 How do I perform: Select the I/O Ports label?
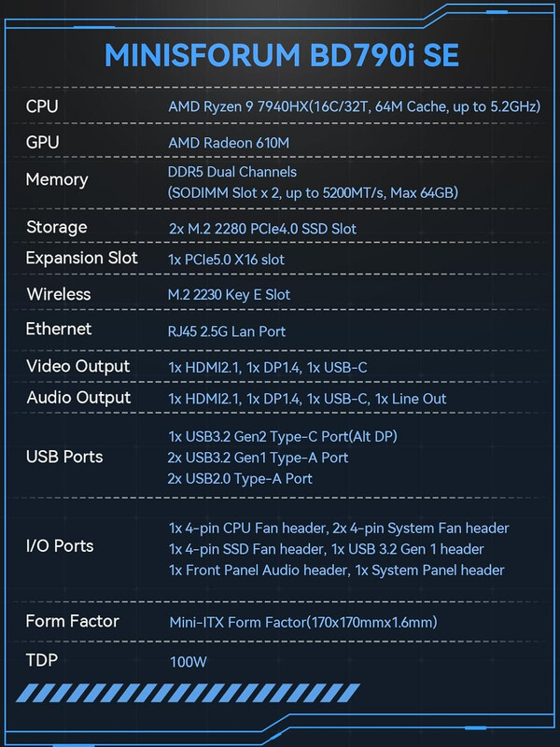[x=60, y=546]
